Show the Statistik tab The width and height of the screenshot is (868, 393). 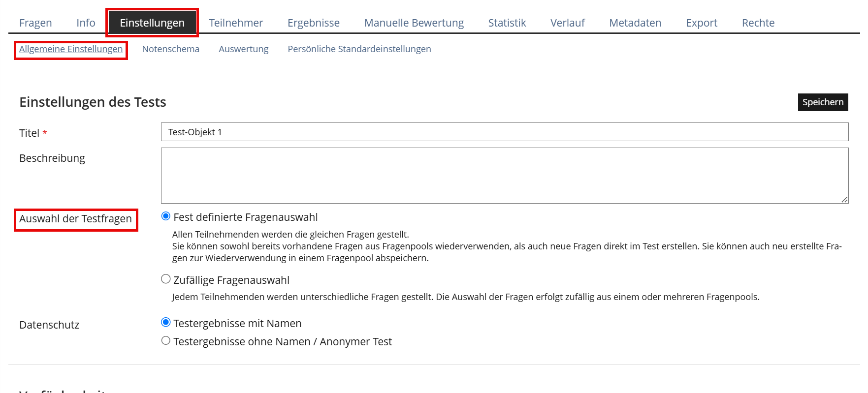(507, 23)
